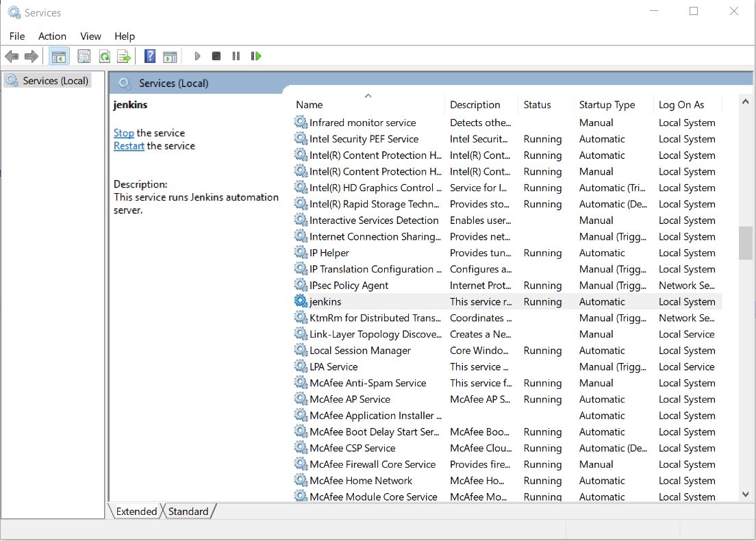This screenshot has height=541, width=756.
Task: Click the Restart link for the jenkins service
Action: pos(129,146)
